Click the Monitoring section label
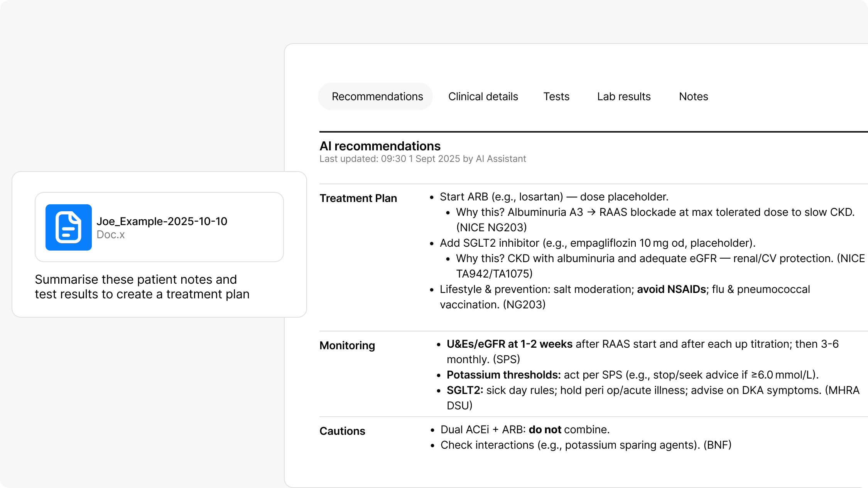 [x=347, y=345]
